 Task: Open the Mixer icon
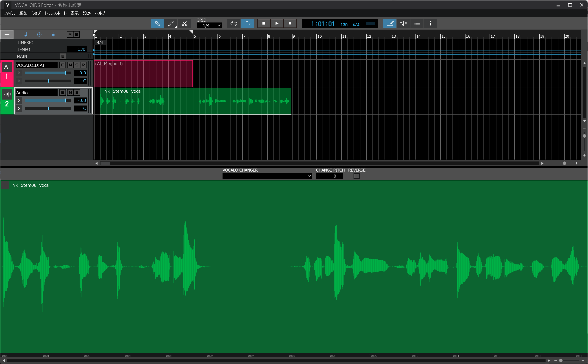coord(403,24)
